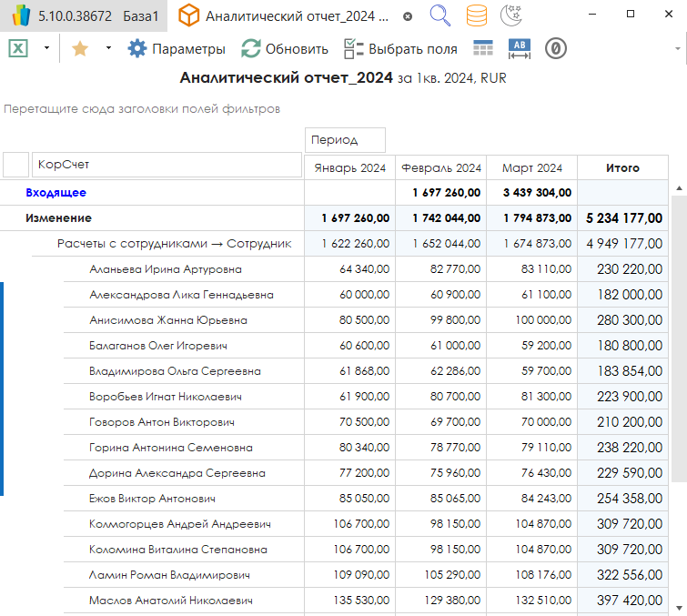Toggle the zero values circle icon
The image size is (687, 616).
coord(556,49)
